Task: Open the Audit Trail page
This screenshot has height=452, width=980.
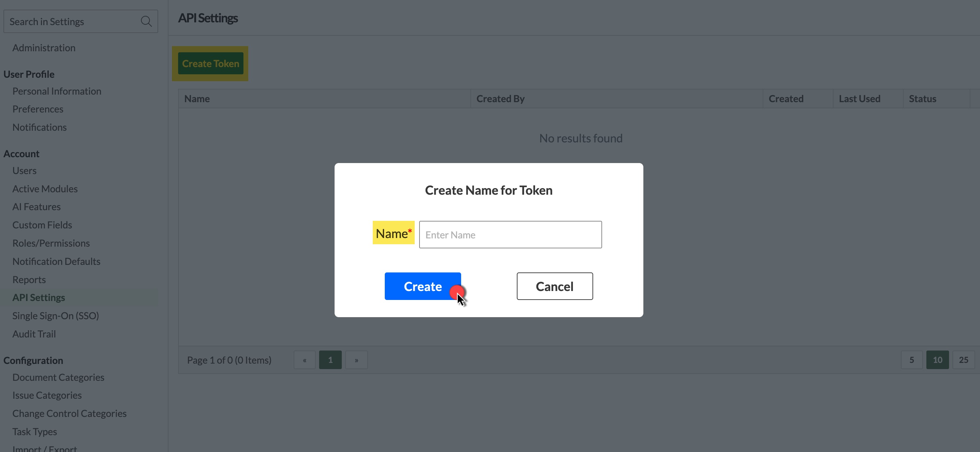Action: (34, 334)
